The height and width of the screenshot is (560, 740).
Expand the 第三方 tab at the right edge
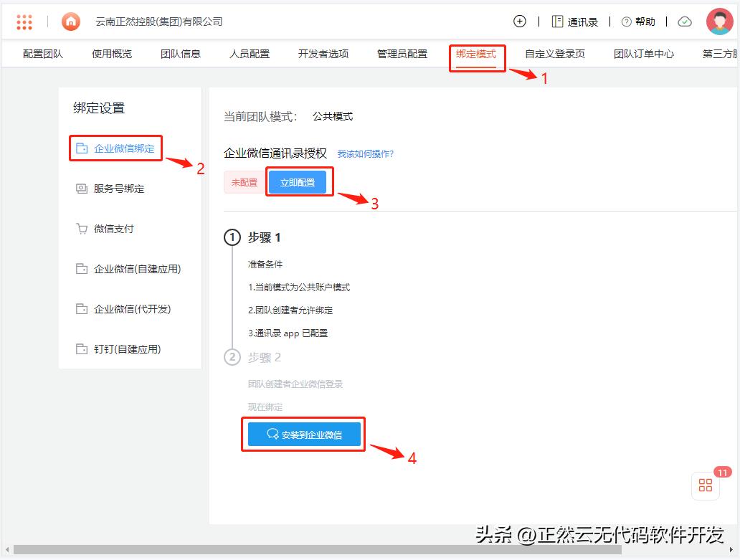pos(719,54)
